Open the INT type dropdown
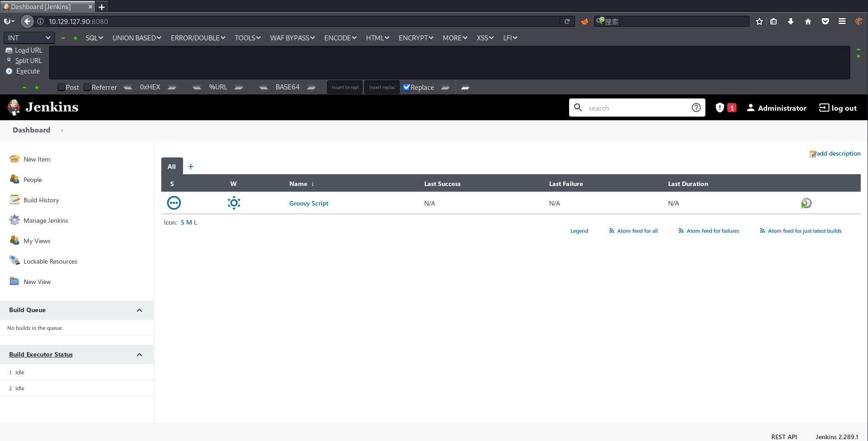Viewport: 868px width, 441px height. [29, 38]
